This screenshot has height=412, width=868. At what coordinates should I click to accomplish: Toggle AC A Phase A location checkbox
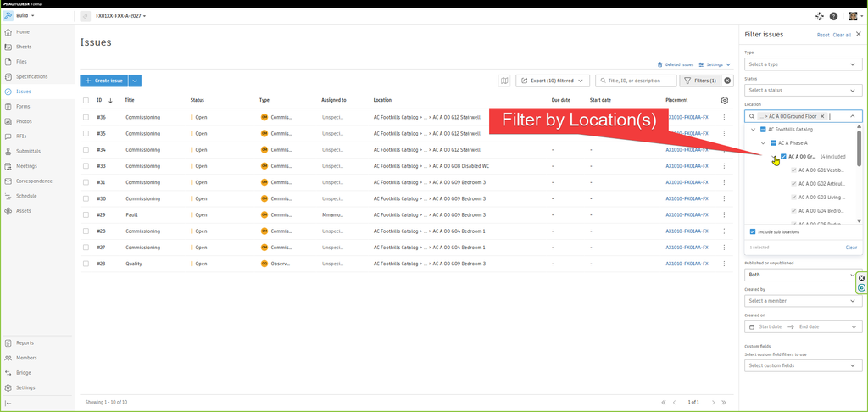pos(773,143)
